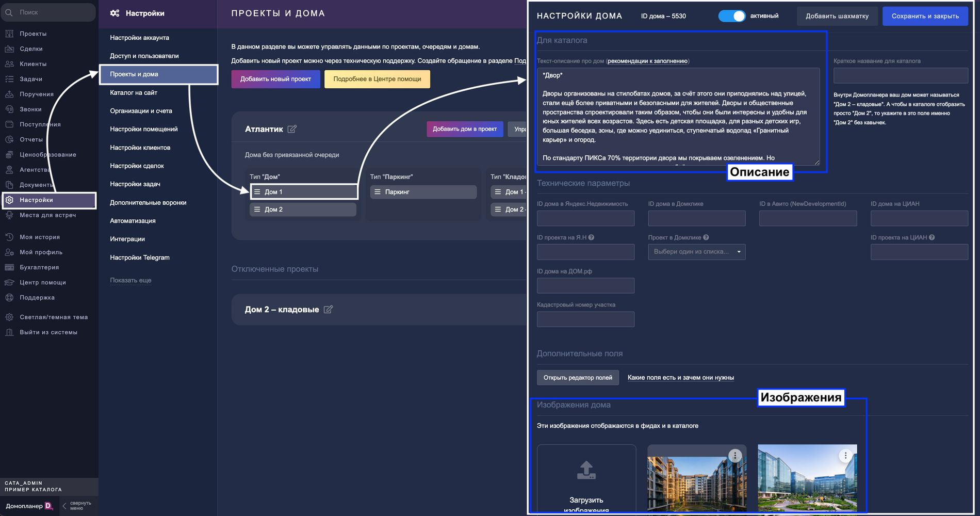This screenshot has width=980, height=516.
Task: Click the Добавить шахматку button
Action: [837, 16]
